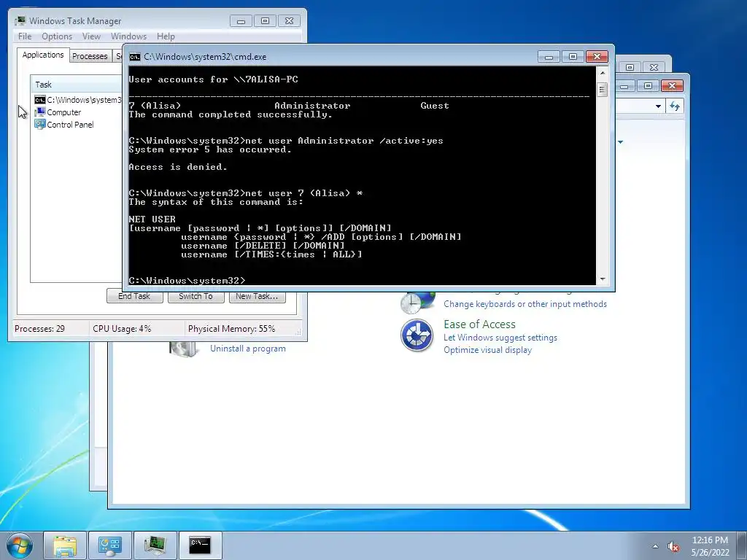Click Change keyboards or other input methods
The height and width of the screenshot is (560, 747).
(525, 304)
